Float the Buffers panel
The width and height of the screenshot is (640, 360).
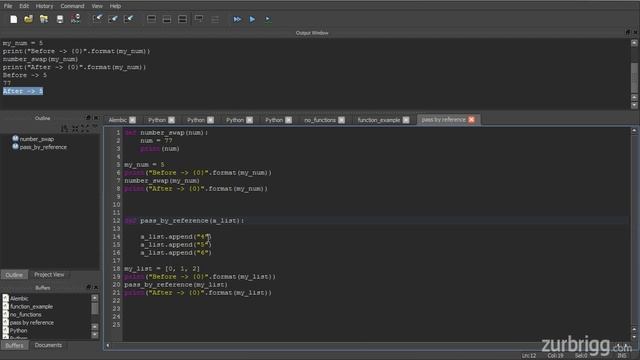click(x=88, y=287)
